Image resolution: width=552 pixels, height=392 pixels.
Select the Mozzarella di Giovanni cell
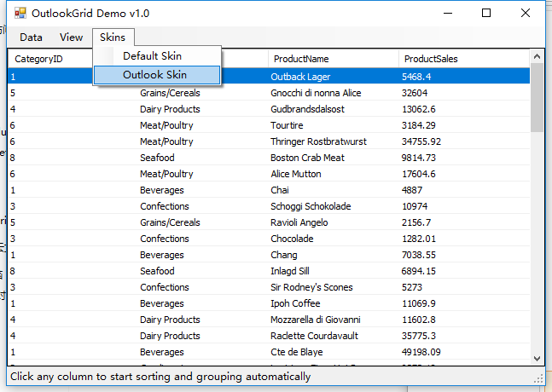point(316,320)
